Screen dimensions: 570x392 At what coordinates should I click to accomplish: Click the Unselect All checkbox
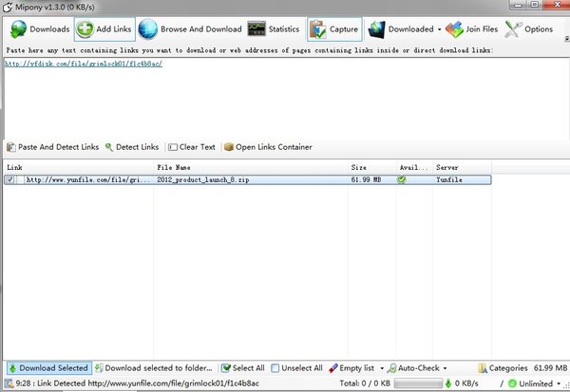[275, 368]
